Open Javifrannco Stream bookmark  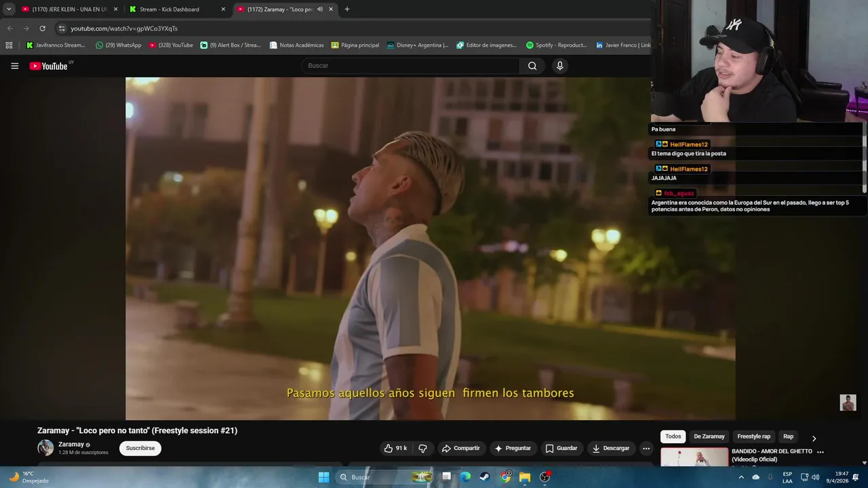tap(56, 45)
